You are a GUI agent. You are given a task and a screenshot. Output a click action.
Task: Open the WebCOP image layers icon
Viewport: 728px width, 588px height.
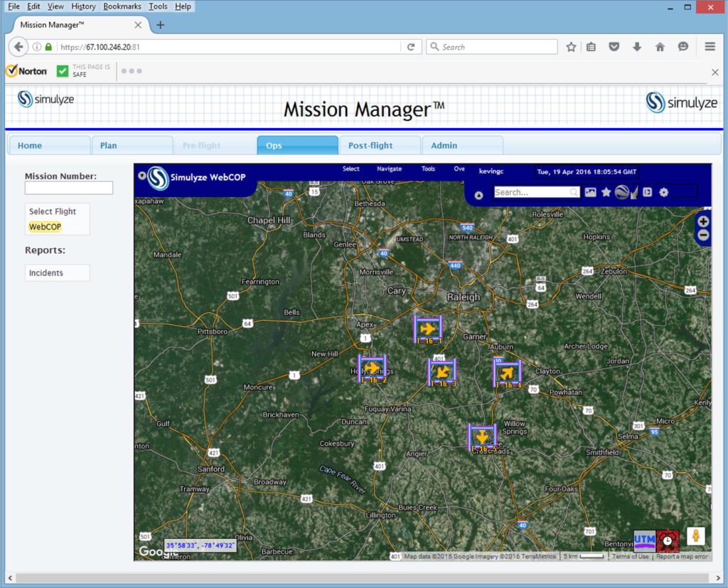click(591, 192)
